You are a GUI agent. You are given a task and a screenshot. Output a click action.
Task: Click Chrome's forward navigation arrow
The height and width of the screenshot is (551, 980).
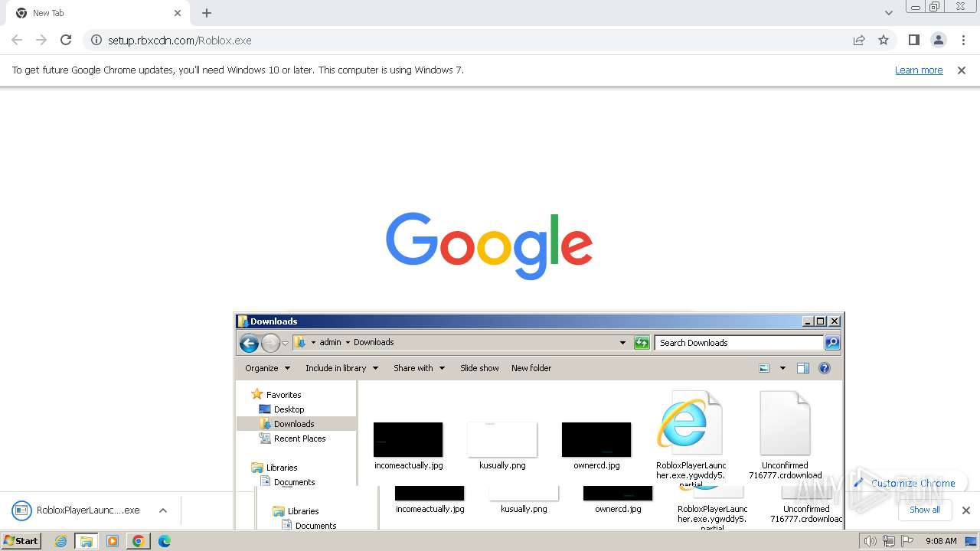point(41,40)
